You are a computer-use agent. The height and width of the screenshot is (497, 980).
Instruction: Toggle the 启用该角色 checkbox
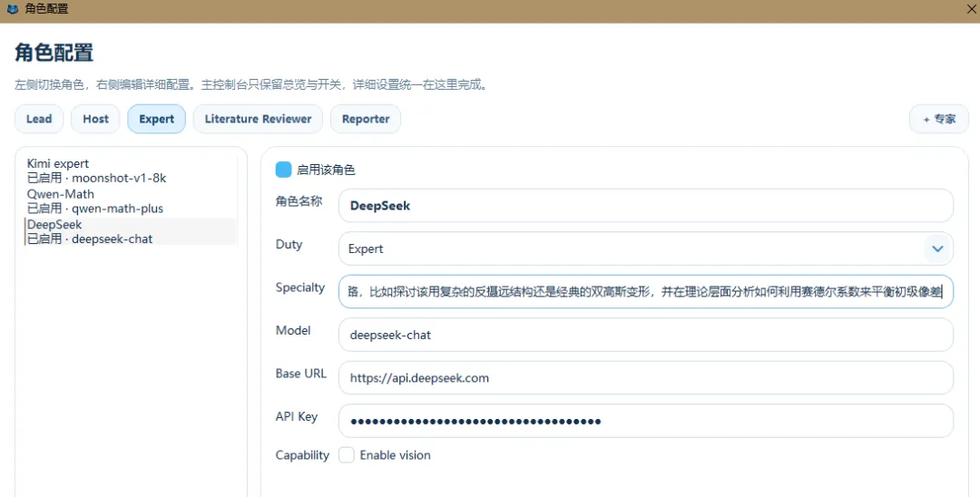point(284,170)
